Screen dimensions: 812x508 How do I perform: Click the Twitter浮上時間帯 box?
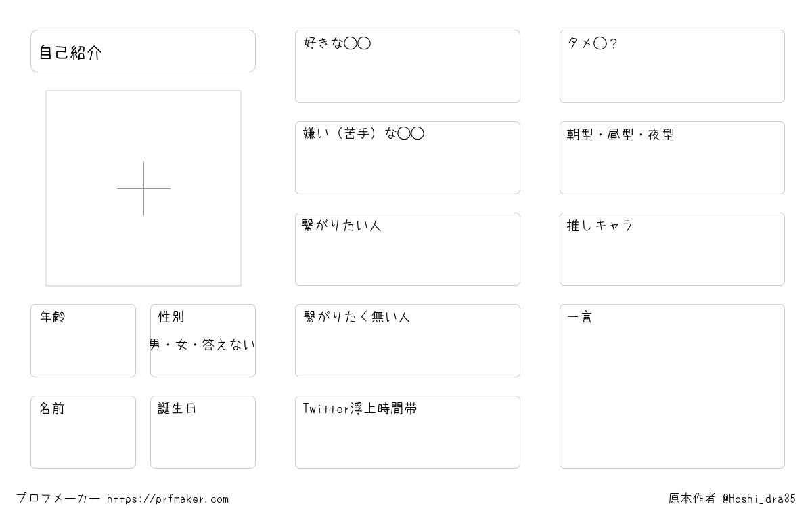407,432
